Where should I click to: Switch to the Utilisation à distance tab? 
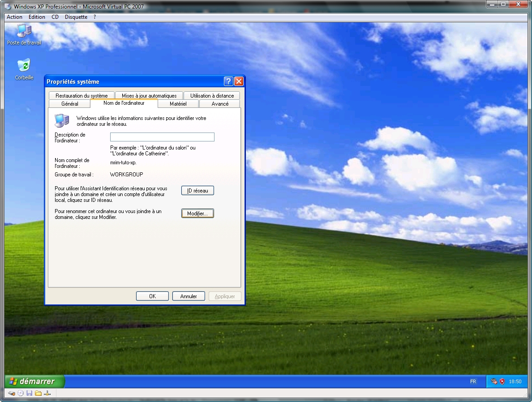click(212, 96)
